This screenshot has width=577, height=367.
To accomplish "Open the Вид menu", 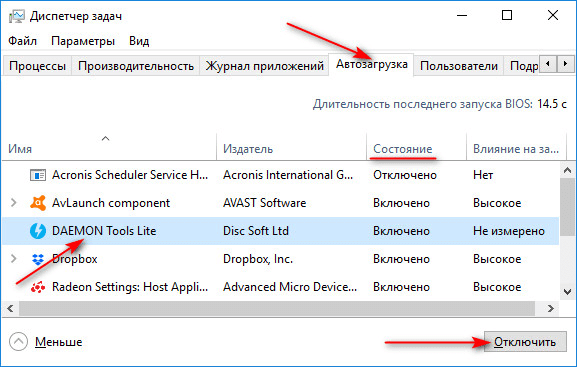I will pos(139,40).
